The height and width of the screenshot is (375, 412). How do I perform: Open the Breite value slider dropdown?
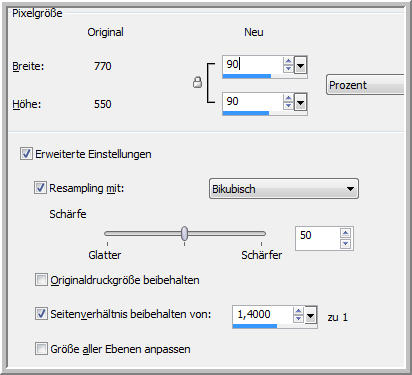click(x=300, y=65)
